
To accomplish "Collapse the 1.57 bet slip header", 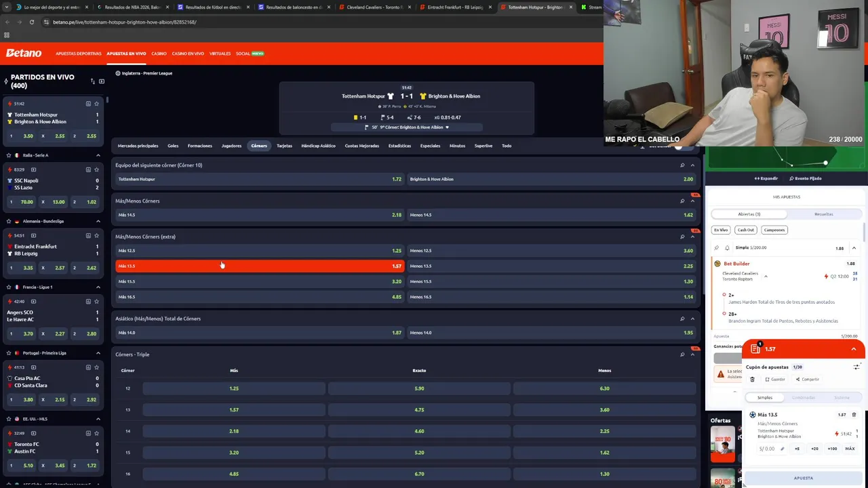I will click(854, 349).
